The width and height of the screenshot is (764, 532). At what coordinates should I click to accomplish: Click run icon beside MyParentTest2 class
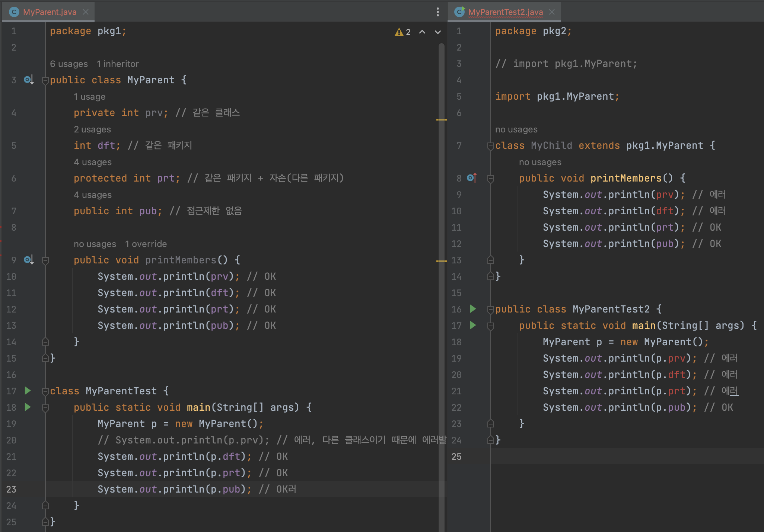473,309
